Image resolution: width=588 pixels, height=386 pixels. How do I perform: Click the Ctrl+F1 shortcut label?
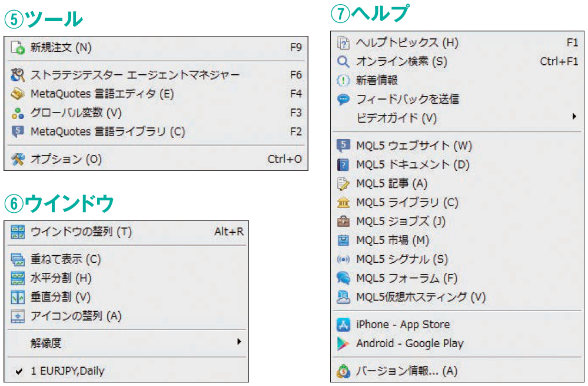click(x=559, y=61)
